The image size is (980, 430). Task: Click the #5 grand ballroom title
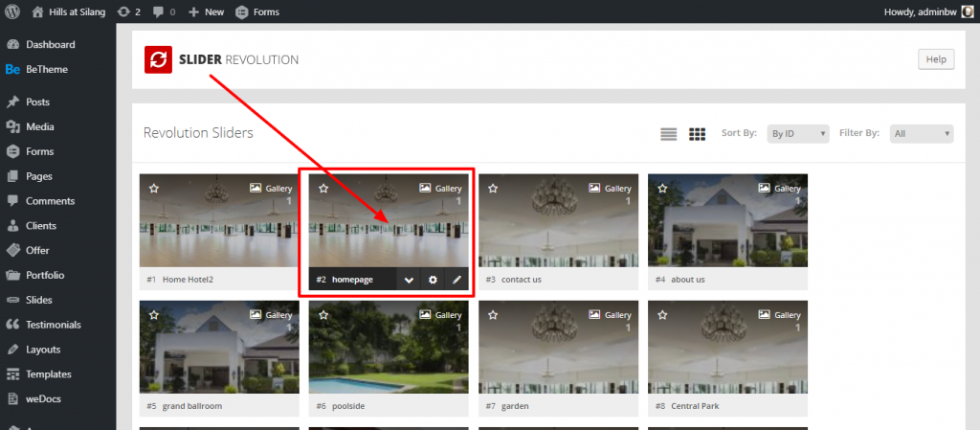click(x=185, y=406)
